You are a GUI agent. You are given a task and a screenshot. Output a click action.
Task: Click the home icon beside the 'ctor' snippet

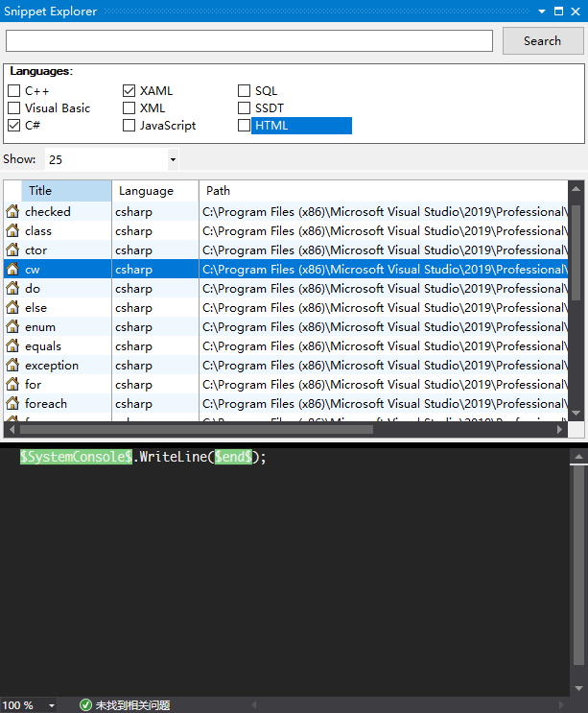point(12,250)
